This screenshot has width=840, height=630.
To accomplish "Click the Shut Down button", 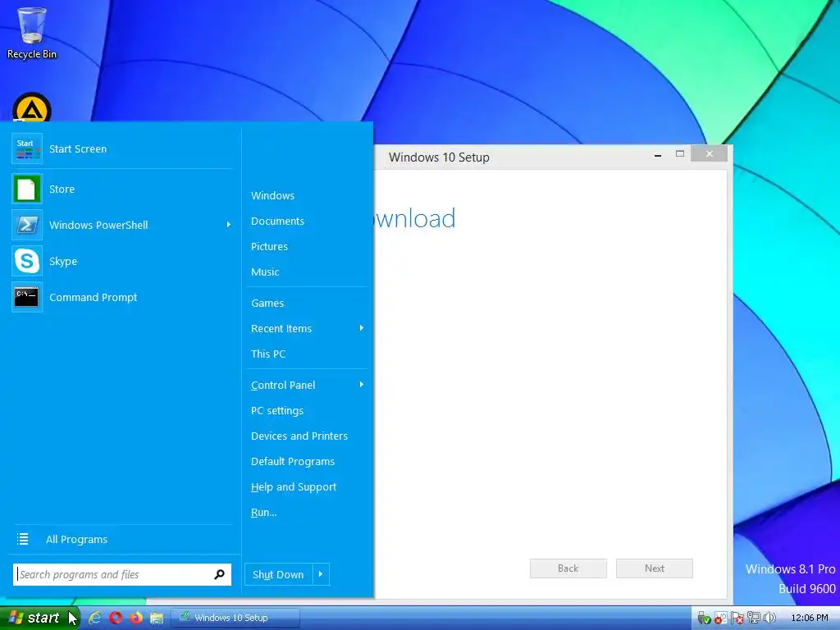I will 279,574.
